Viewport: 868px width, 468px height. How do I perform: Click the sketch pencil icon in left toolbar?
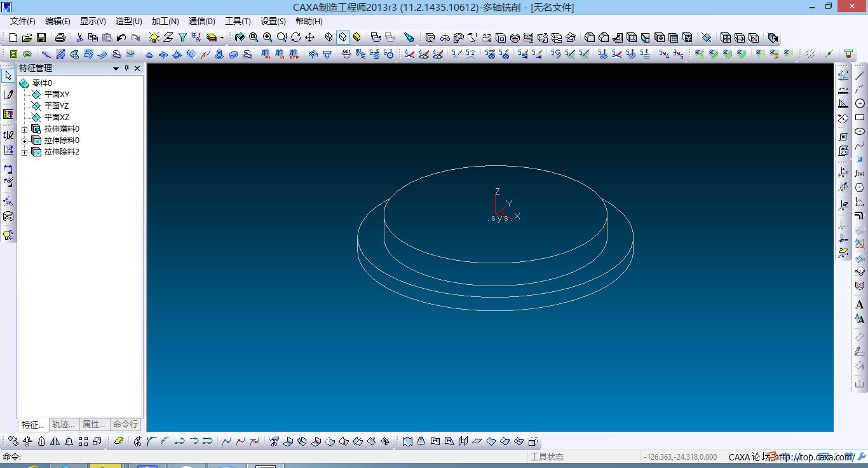(8, 95)
